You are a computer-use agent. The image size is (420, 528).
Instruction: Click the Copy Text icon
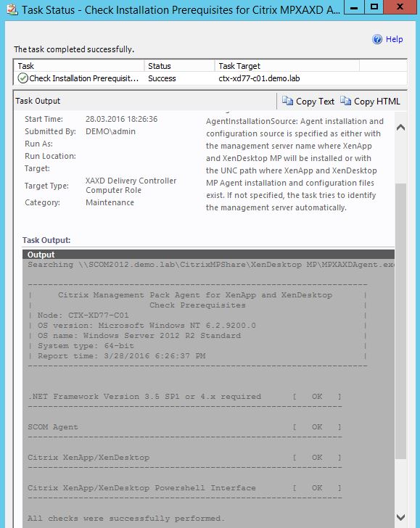(287, 101)
